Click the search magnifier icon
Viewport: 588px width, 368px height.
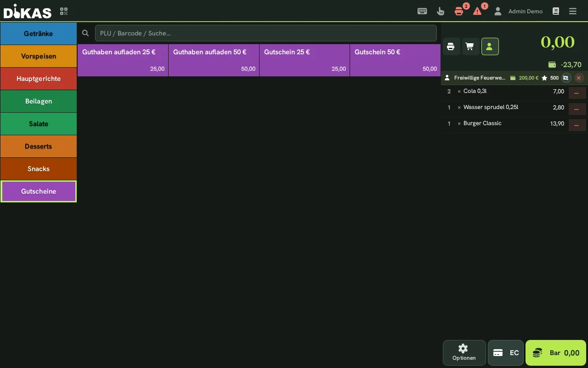pyautogui.click(x=85, y=33)
